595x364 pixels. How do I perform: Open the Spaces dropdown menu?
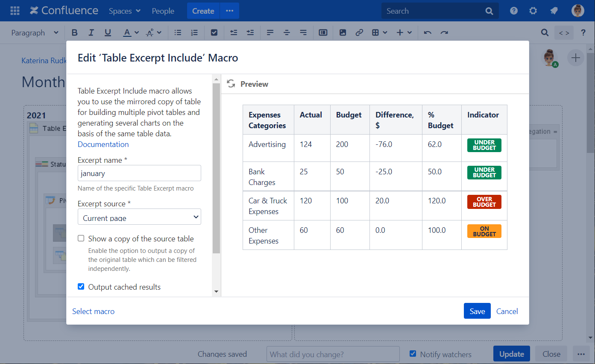124,11
